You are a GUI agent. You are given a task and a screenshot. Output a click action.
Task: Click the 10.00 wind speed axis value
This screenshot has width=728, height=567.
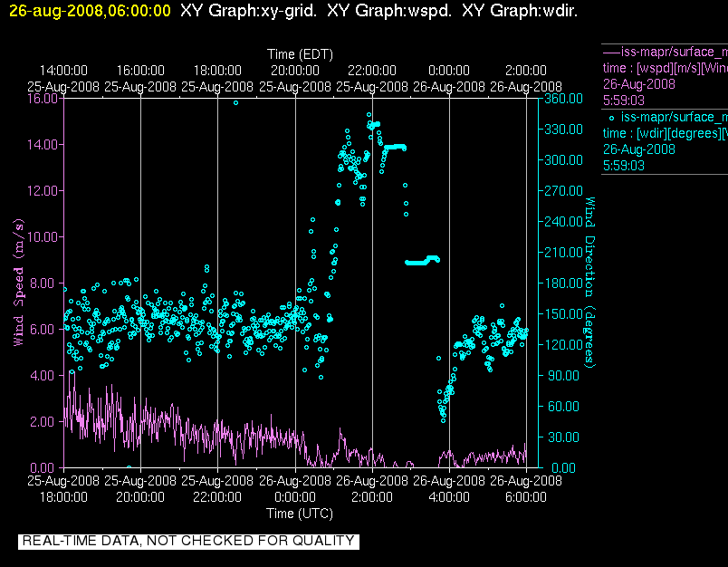pos(43,236)
